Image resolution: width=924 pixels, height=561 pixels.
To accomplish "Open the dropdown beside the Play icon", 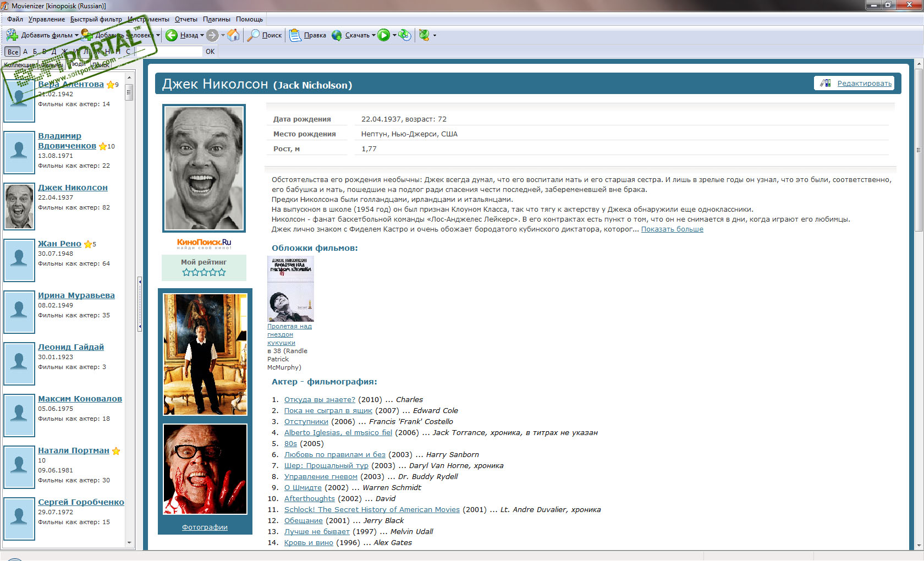I will pos(394,35).
